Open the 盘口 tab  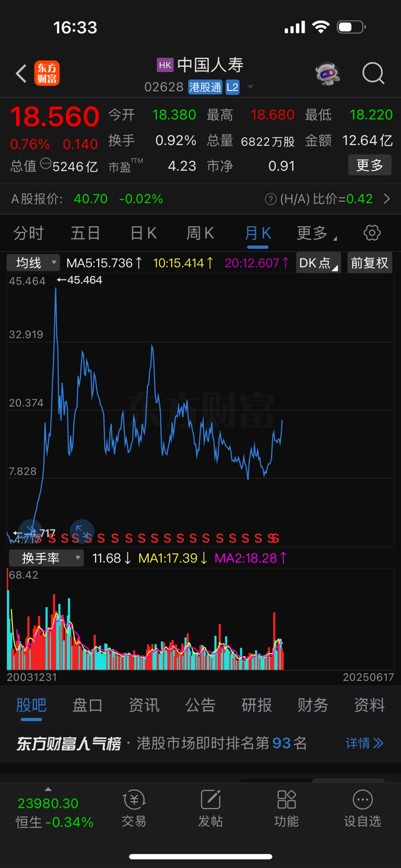click(x=87, y=705)
